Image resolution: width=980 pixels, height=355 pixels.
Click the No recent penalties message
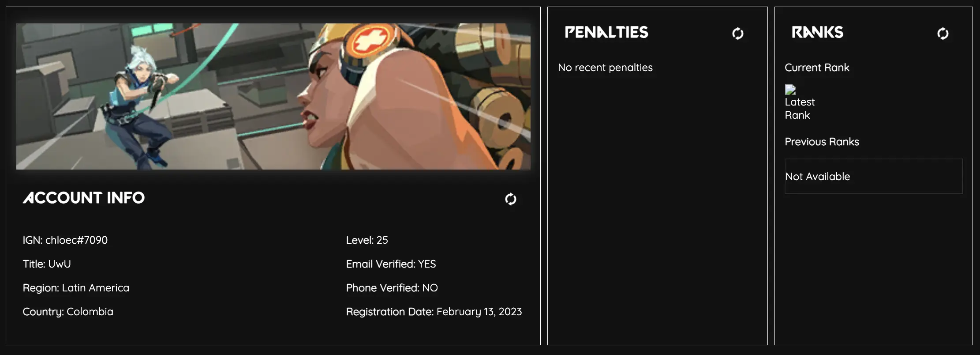tap(605, 68)
